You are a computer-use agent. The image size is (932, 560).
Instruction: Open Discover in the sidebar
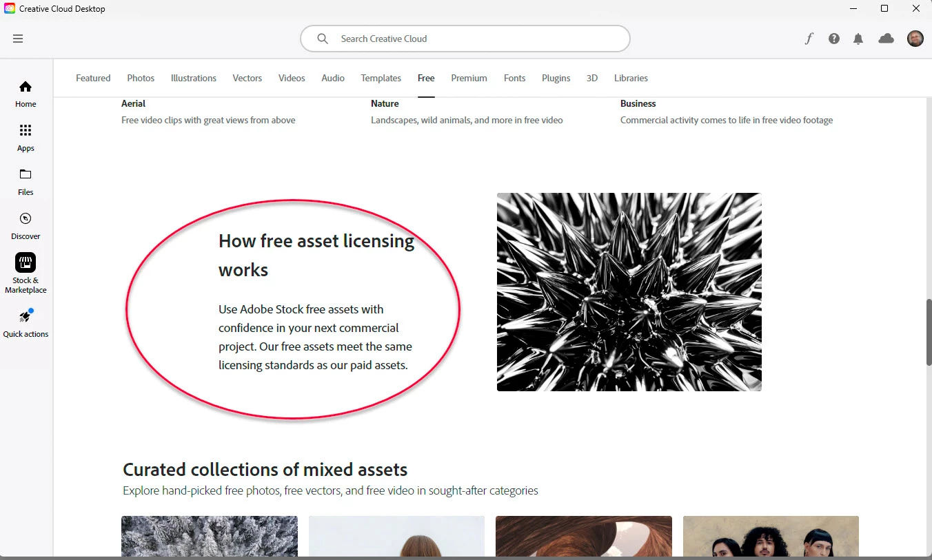tap(26, 227)
